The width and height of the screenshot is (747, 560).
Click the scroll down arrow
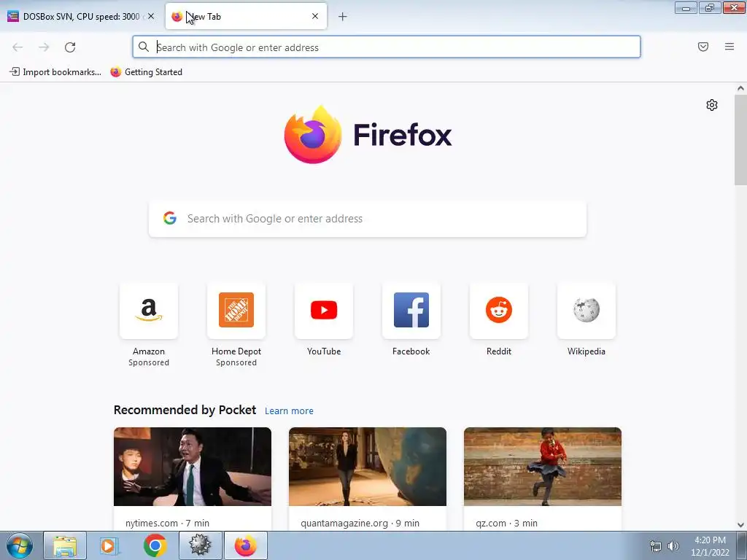coord(740,525)
